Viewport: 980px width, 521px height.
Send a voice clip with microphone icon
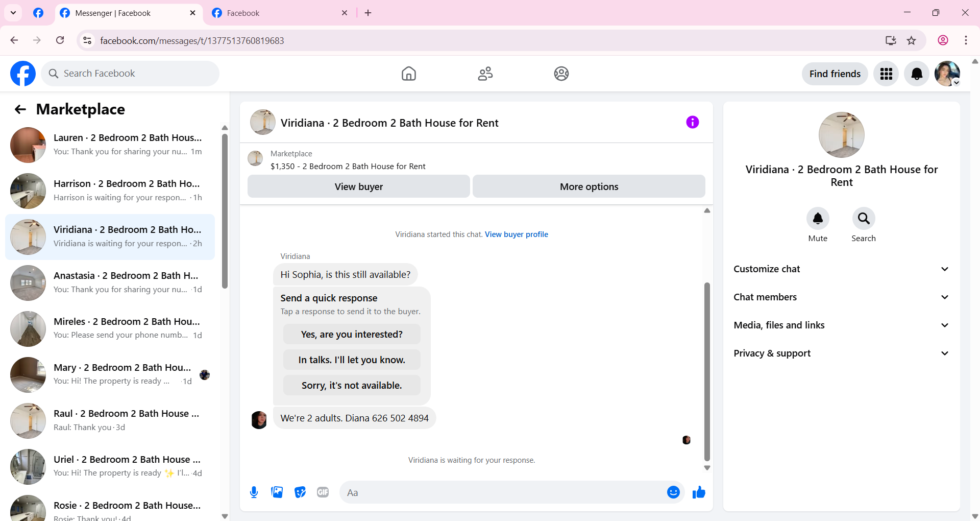click(254, 492)
